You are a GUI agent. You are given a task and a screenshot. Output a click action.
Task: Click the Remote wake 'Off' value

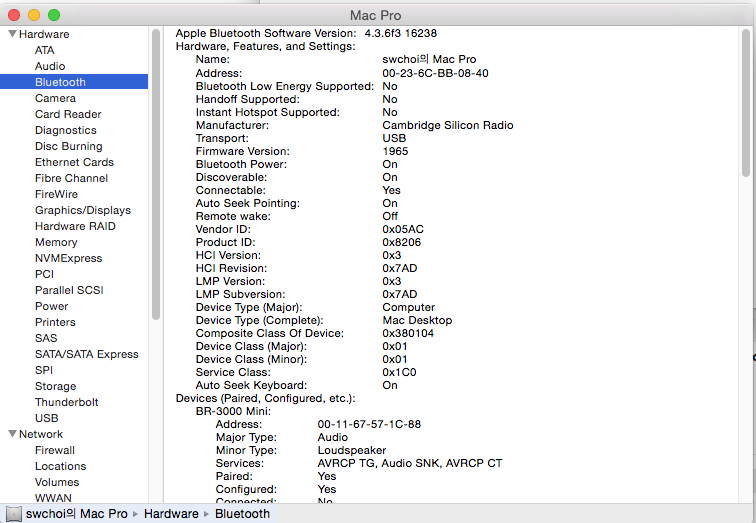click(390, 216)
